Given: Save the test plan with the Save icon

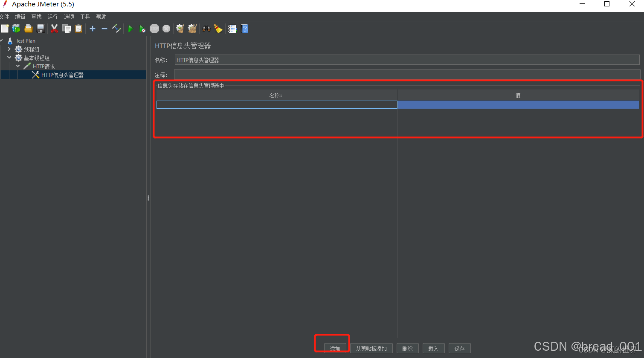Looking at the screenshot, I should 41,29.
